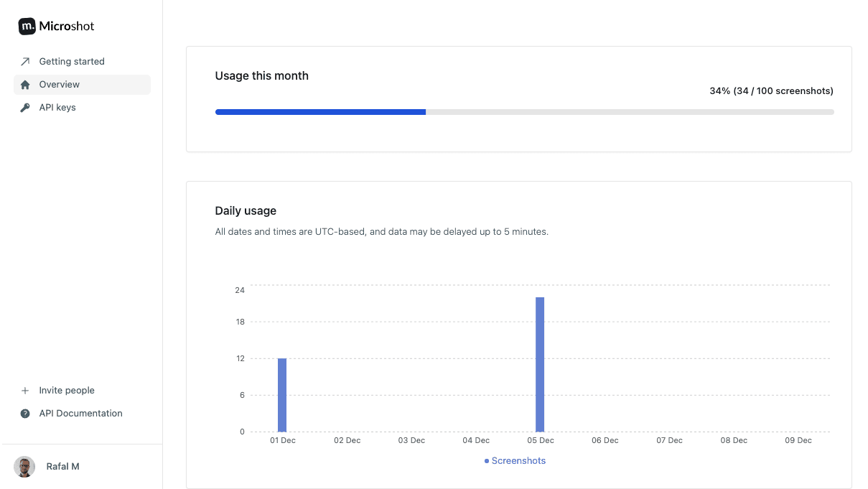Click the 01 Dec usage bar
This screenshot has height=489, width=868.
point(282,395)
